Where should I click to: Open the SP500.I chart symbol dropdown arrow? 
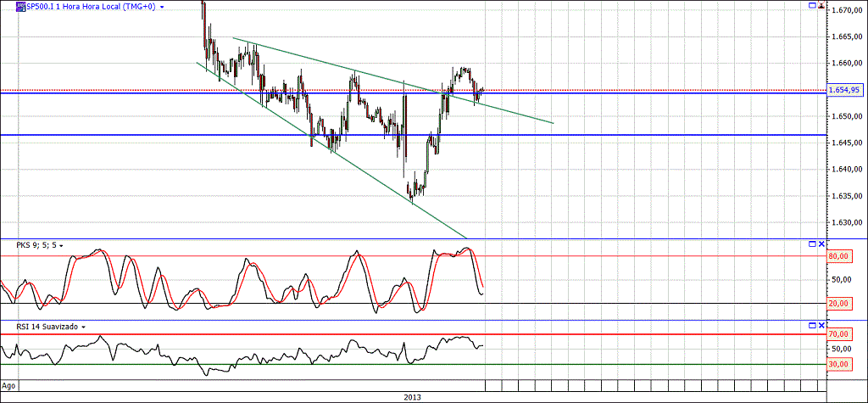[162, 7]
